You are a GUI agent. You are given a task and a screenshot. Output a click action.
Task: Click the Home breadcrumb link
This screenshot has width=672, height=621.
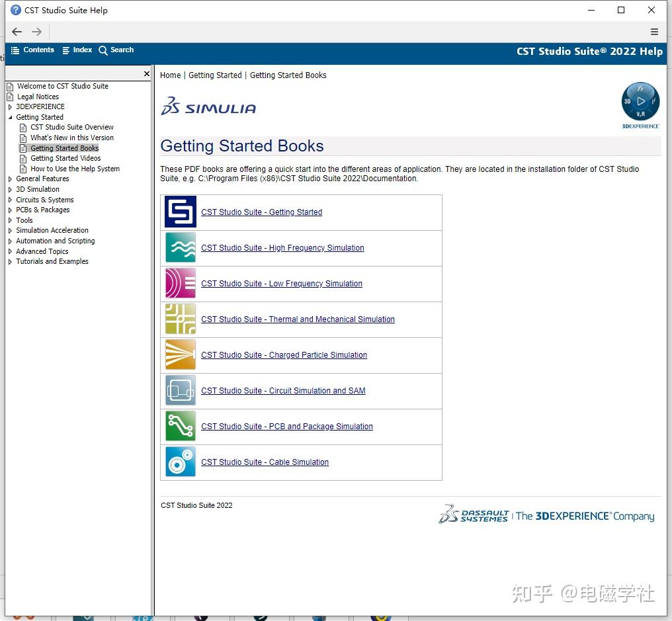pos(170,75)
